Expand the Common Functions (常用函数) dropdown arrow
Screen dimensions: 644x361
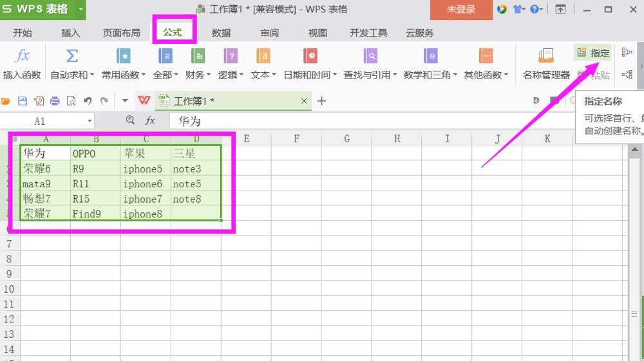coord(144,75)
